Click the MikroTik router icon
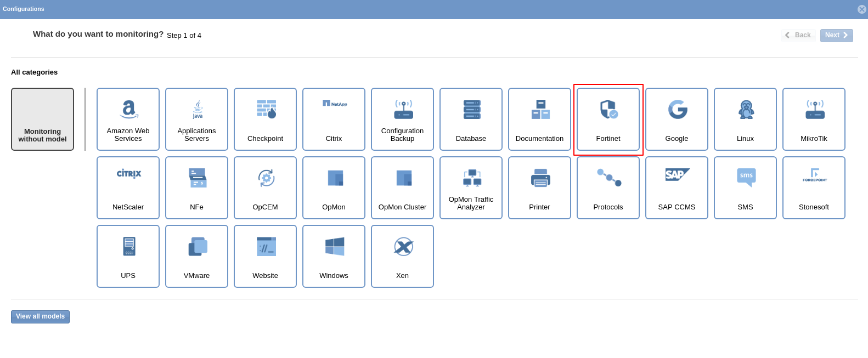 815,110
